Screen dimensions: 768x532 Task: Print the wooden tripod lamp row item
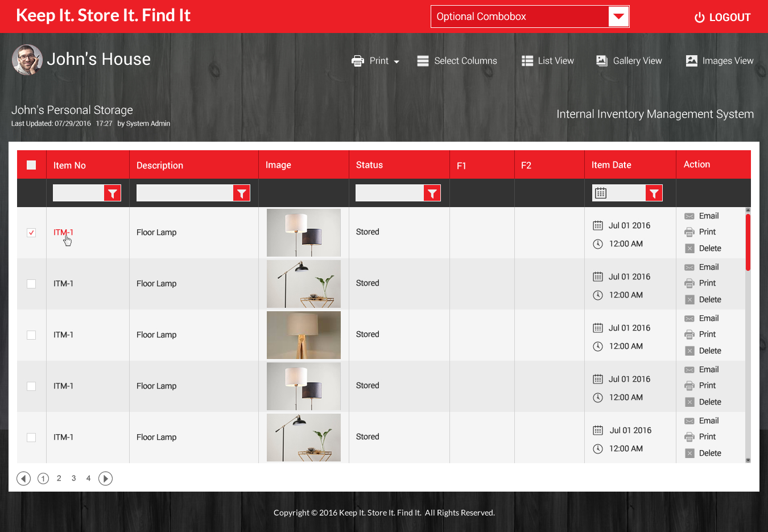[700, 335]
